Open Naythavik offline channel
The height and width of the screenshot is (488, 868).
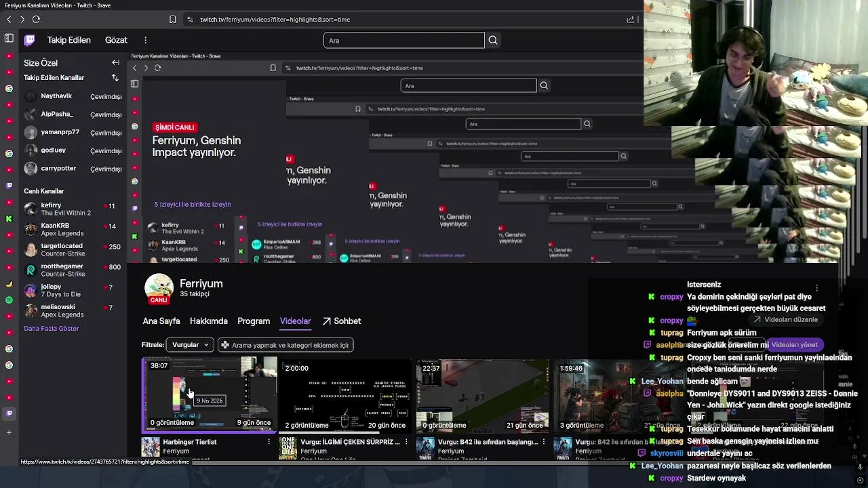73,96
